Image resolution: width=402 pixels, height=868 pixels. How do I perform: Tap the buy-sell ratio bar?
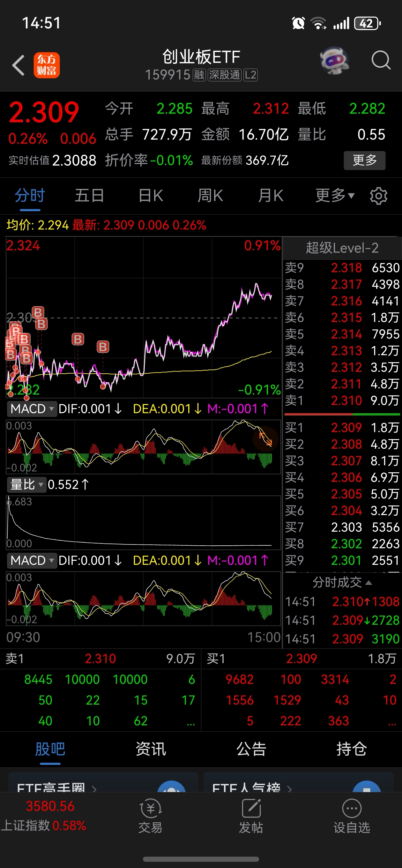pyautogui.click(x=342, y=414)
